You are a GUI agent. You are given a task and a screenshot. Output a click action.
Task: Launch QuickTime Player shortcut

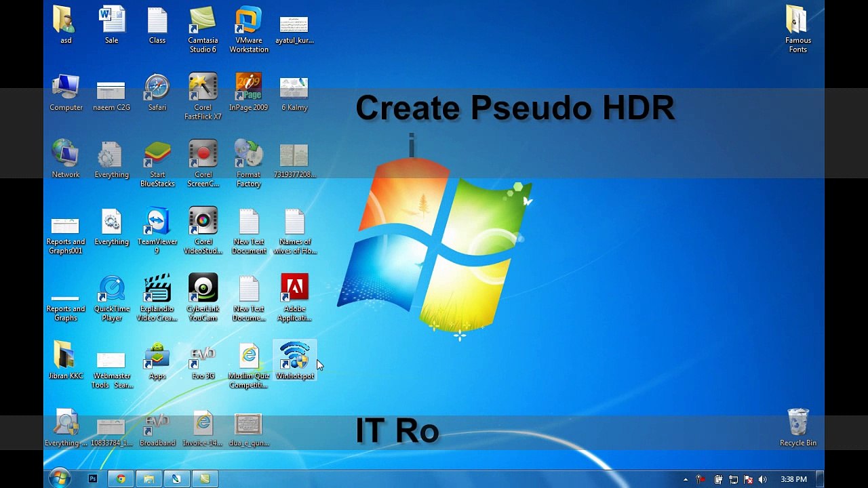pyautogui.click(x=112, y=298)
